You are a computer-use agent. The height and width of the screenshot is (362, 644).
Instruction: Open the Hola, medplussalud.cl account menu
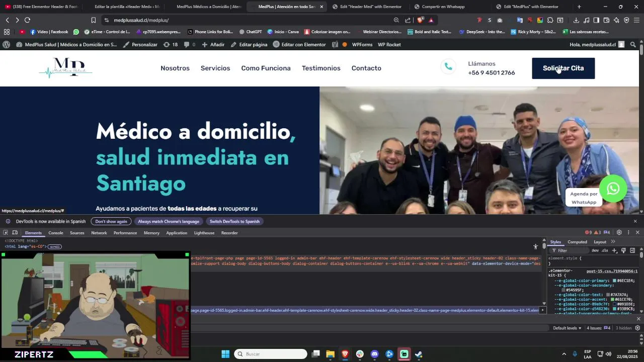tap(597, 44)
